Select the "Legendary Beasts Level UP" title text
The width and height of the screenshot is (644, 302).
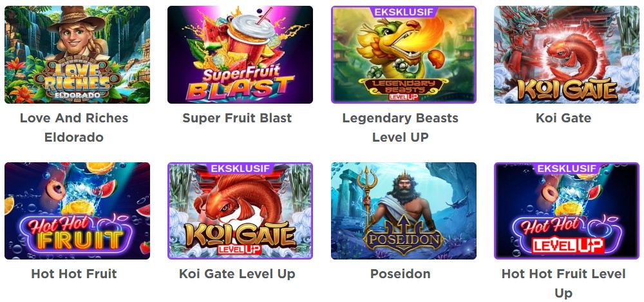[x=400, y=127]
